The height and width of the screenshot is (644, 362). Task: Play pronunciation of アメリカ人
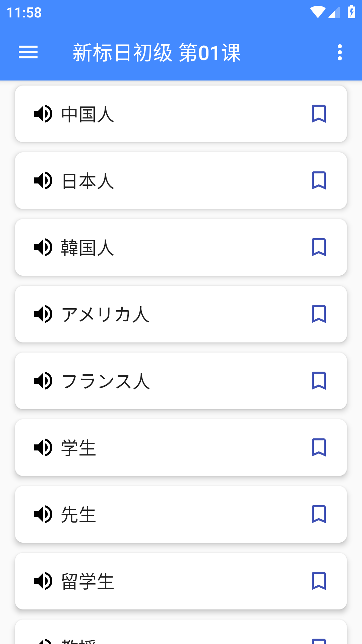click(x=43, y=314)
